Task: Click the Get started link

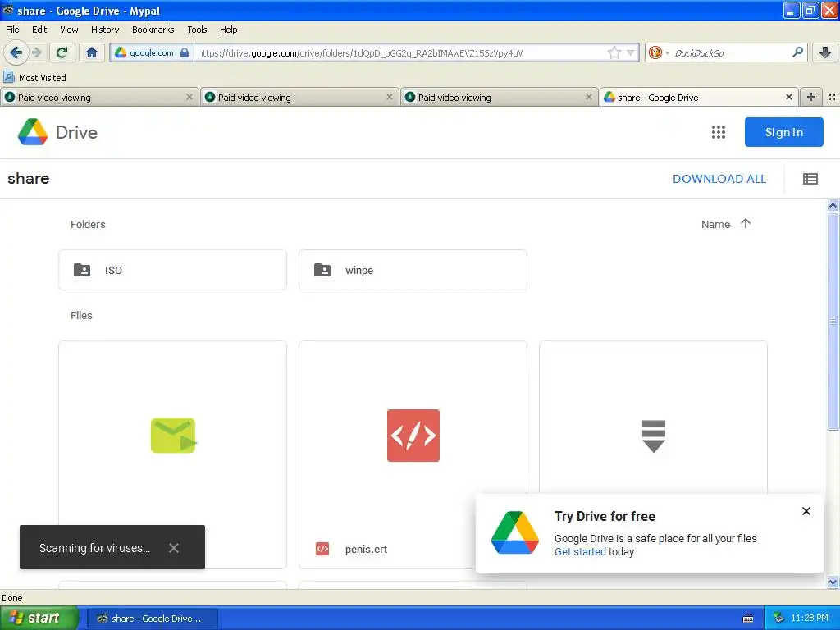Action: tap(580, 552)
